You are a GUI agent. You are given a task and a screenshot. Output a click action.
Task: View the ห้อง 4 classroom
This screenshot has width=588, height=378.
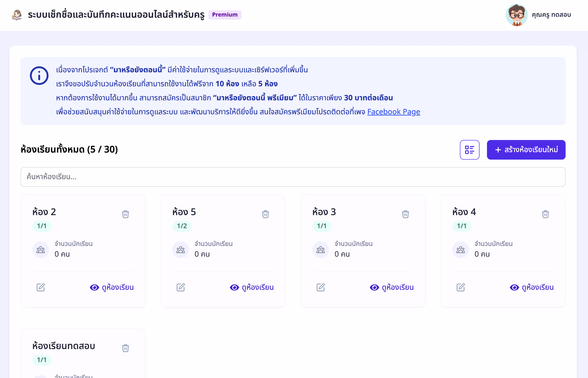click(x=532, y=287)
